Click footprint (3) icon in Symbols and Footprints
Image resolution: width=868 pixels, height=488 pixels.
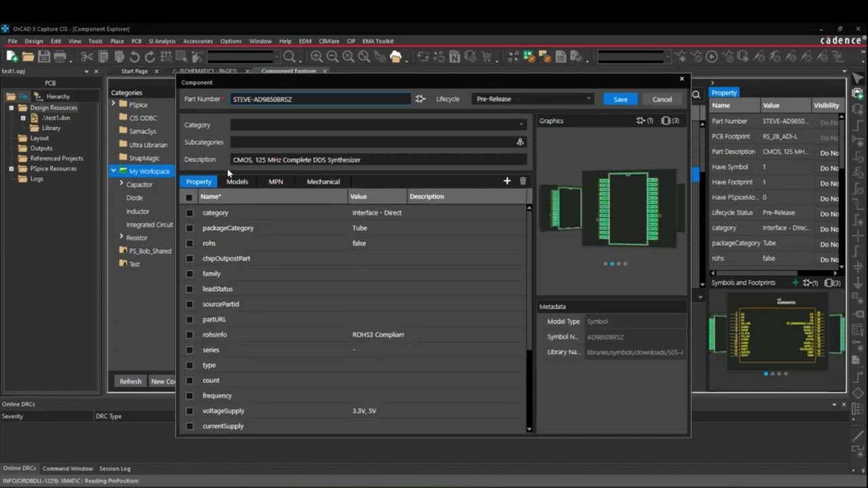tap(831, 283)
